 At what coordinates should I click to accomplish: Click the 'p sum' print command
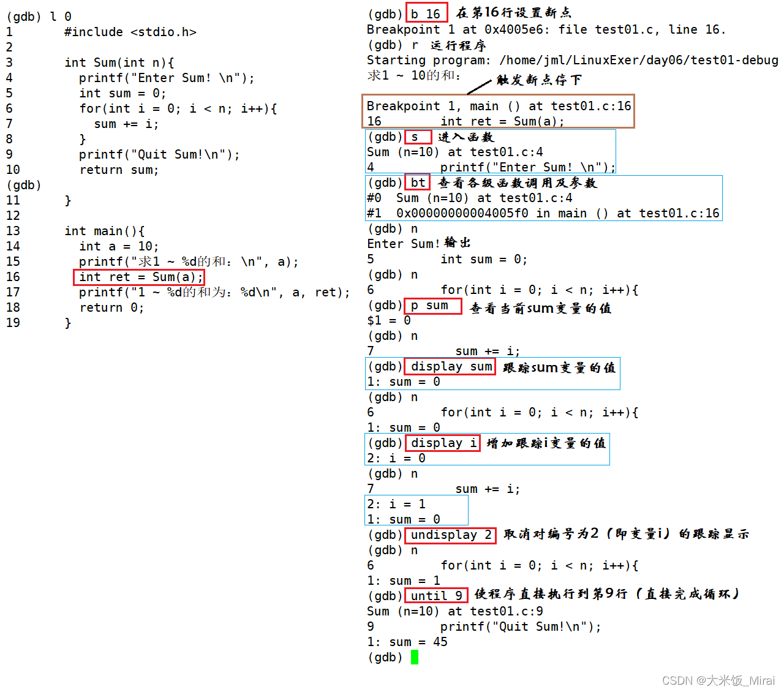[x=429, y=305]
